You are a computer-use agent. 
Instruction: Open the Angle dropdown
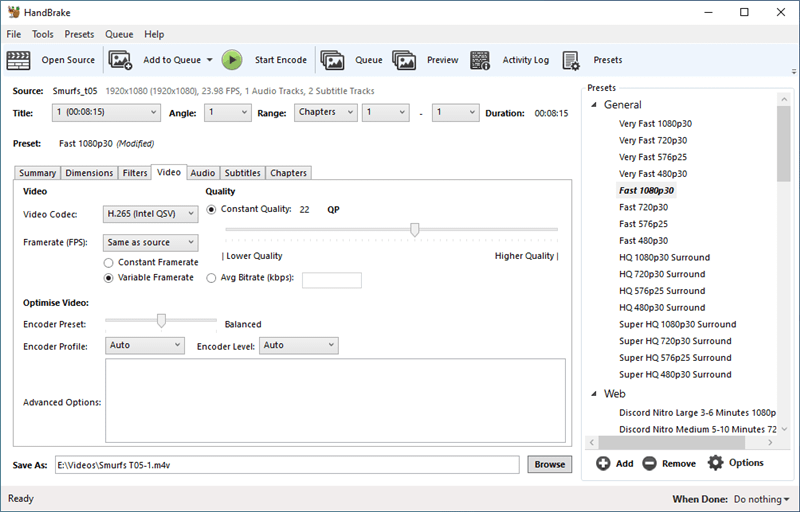pos(228,113)
